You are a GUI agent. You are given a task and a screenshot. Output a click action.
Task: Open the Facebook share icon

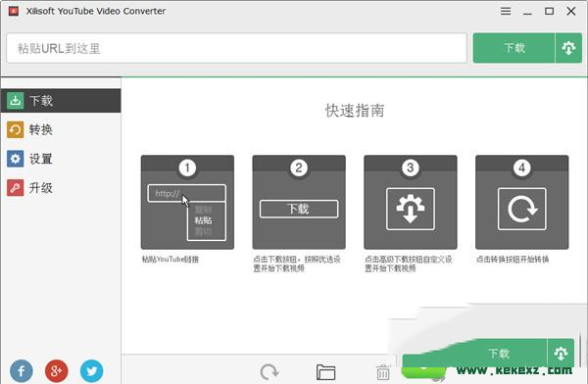tap(21, 371)
